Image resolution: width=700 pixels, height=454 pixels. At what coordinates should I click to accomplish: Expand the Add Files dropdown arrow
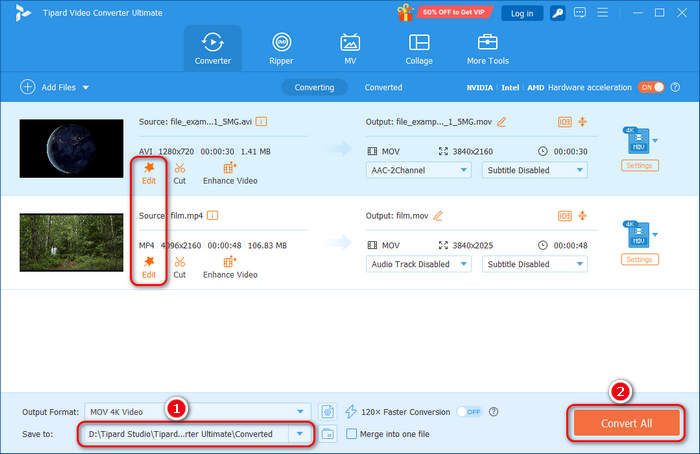[86, 87]
